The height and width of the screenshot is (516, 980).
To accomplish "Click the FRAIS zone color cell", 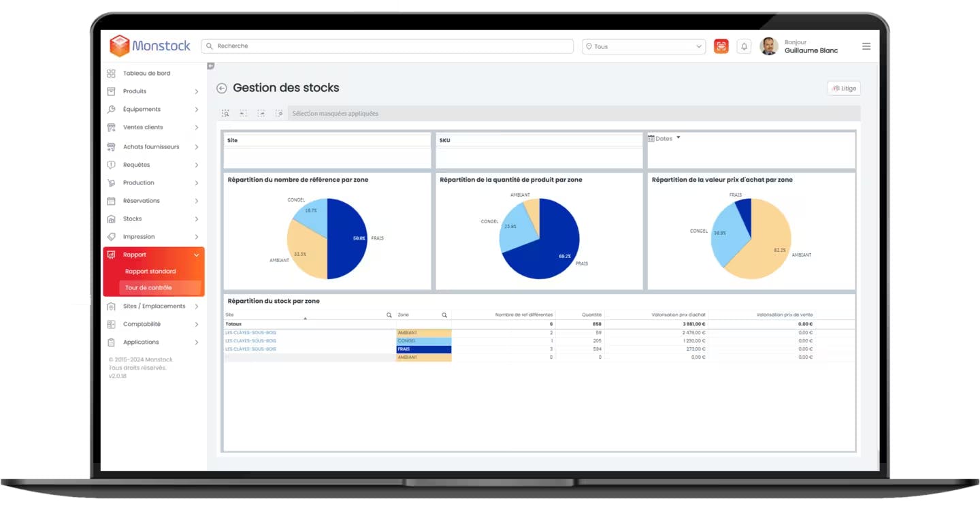I will coord(423,349).
